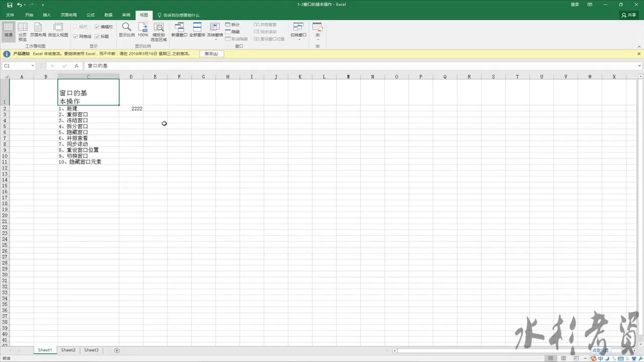Select cell with 10、隐藏窗口元素

click(x=89, y=162)
